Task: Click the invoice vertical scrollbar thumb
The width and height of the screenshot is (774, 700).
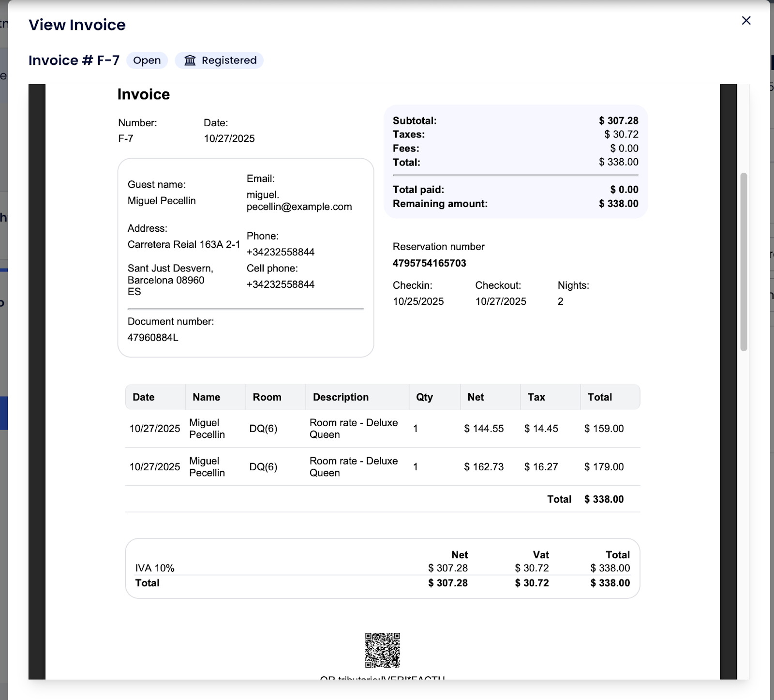Action: click(744, 261)
